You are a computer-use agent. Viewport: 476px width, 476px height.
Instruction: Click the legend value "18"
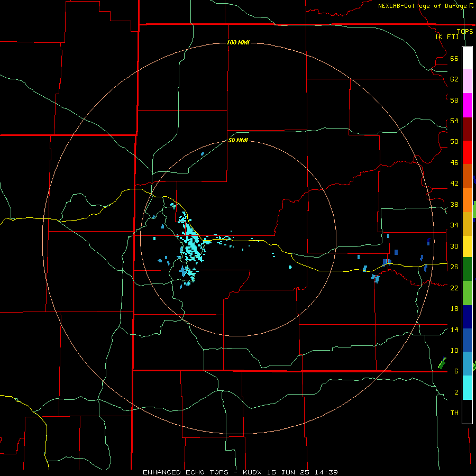tap(454, 309)
